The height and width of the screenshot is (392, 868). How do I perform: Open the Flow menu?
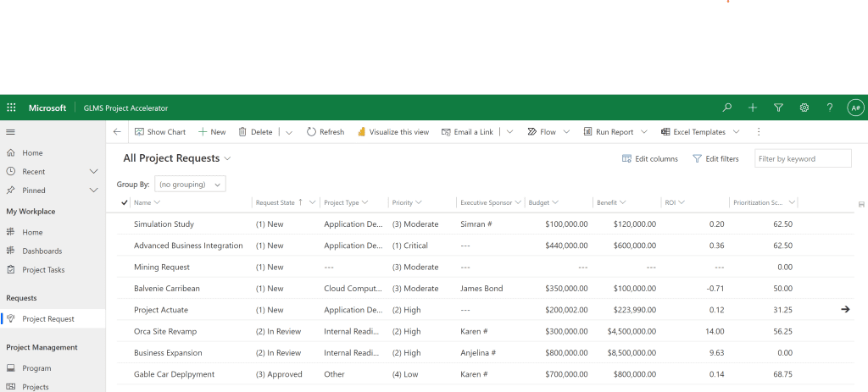[548, 132]
